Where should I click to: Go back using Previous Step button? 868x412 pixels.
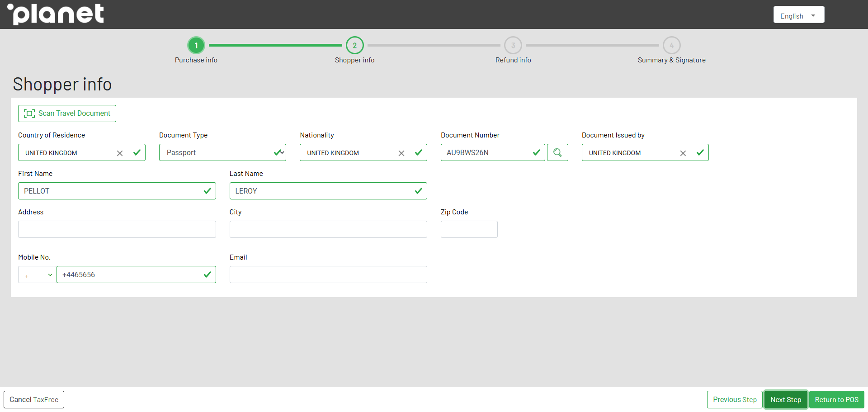734,400
